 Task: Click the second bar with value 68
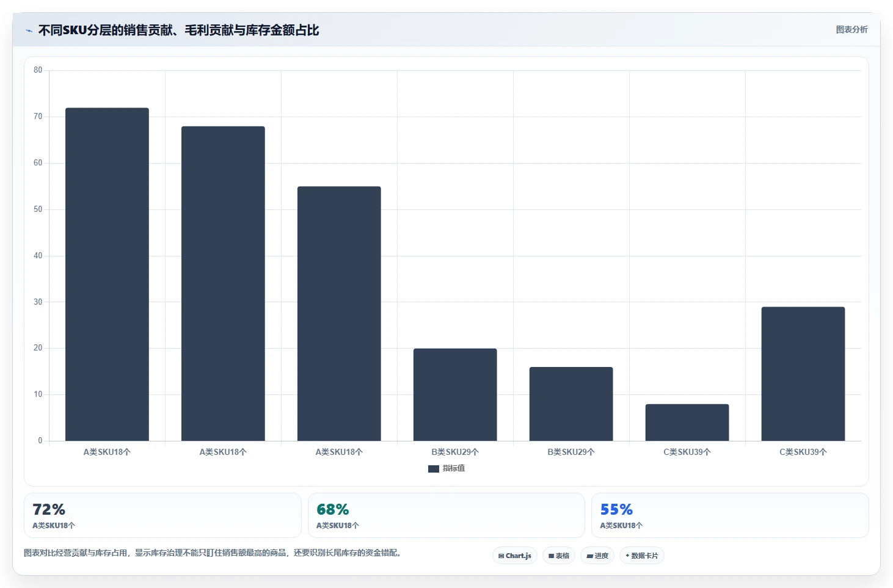coord(223,283)
